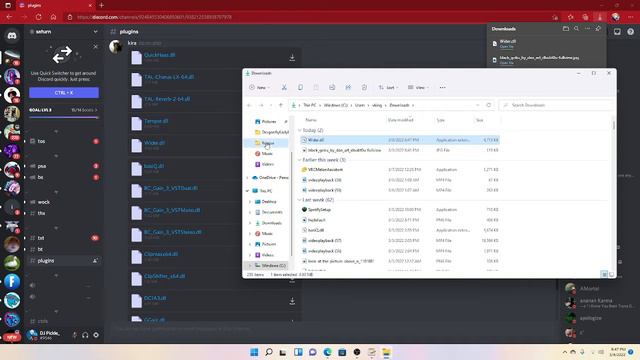Download QuickHaas.dll using its download icon in Discord
This screenshot has height=360, width=640.
pos(292,58)
